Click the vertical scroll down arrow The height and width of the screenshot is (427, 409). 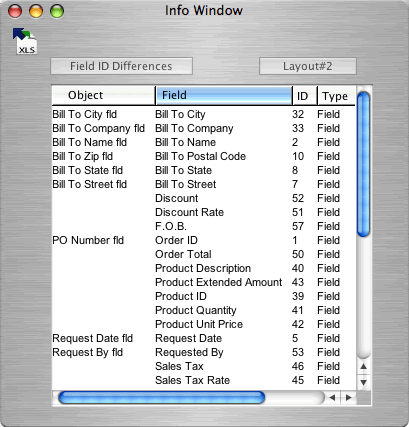pyautogui.click(x=364, y=382)
